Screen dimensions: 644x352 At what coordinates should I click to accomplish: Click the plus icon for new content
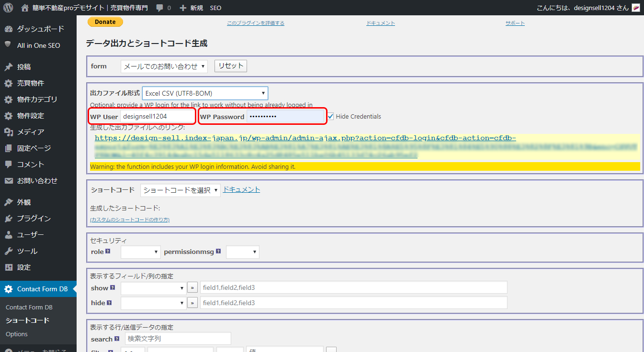click(x=183, y=8)
